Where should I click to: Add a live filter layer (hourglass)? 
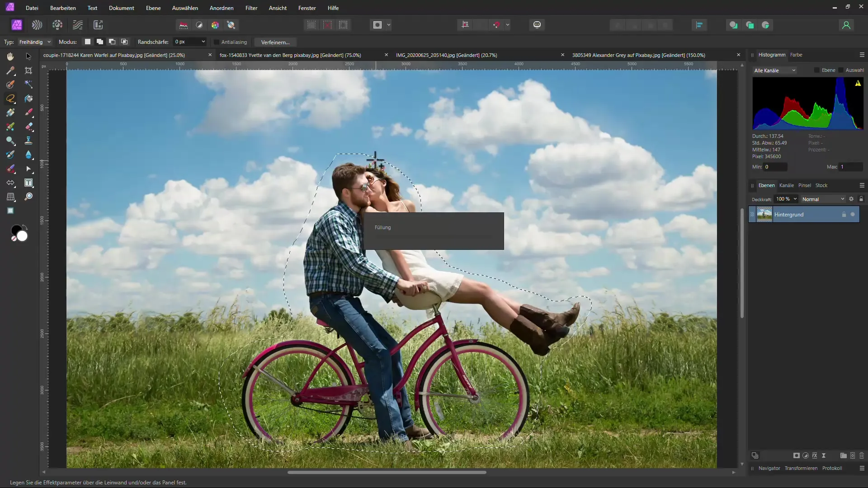[824, 455]
